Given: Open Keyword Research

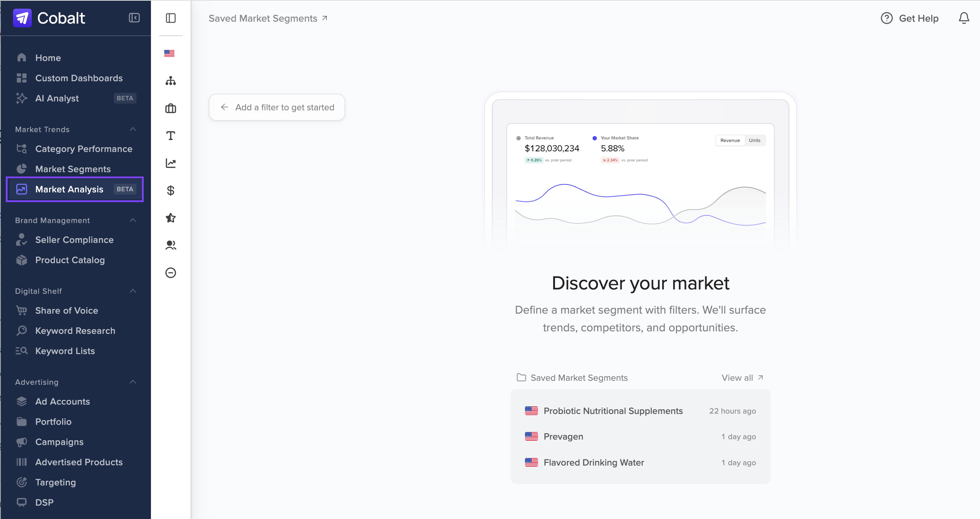Looking at the screenshot, I should 75,330.
